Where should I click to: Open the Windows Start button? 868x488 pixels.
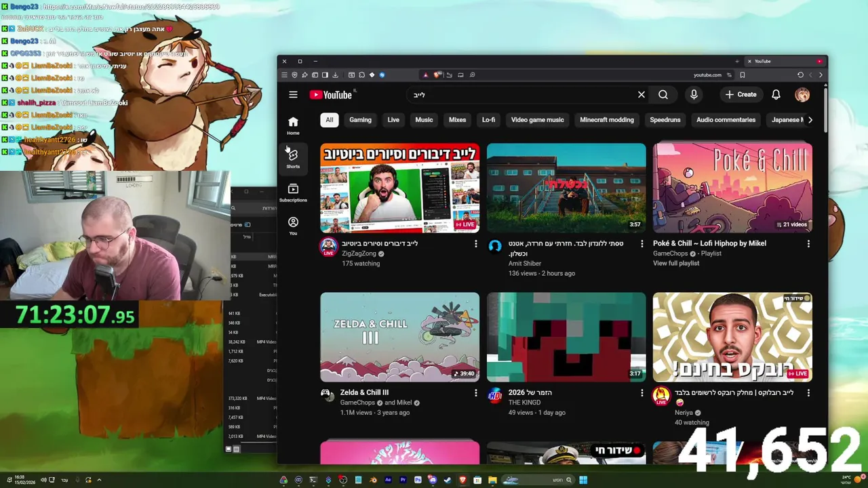(x=583, y=480)
